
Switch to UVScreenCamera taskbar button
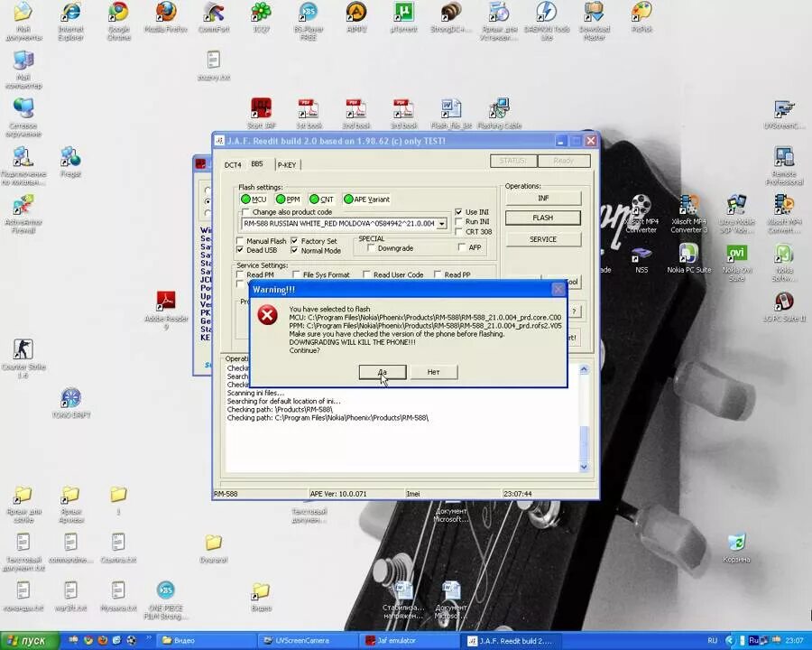(307, 641)
